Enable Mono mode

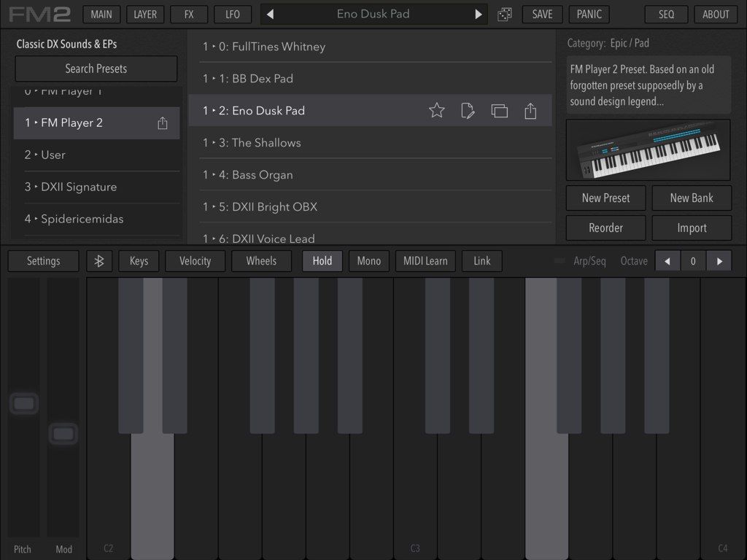tap(368, 260)
